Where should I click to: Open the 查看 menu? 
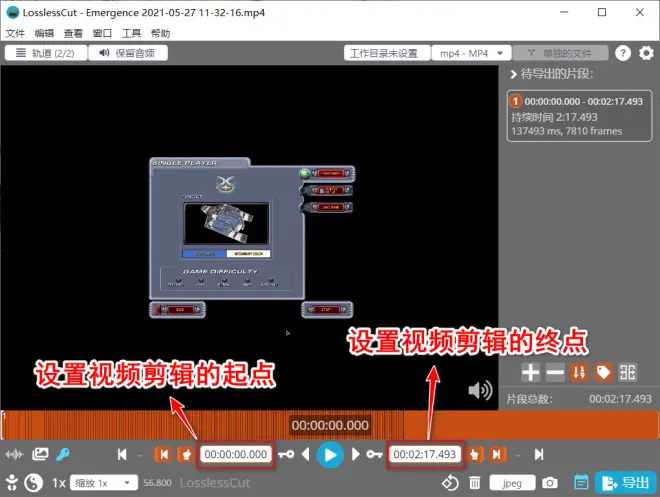click(73, 33)
